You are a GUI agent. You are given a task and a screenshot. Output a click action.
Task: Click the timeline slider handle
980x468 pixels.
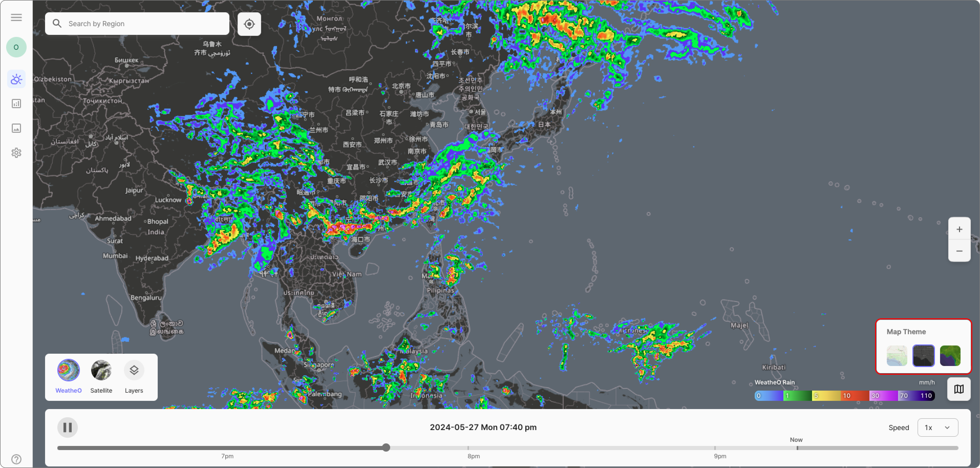[x=386, y=447]
